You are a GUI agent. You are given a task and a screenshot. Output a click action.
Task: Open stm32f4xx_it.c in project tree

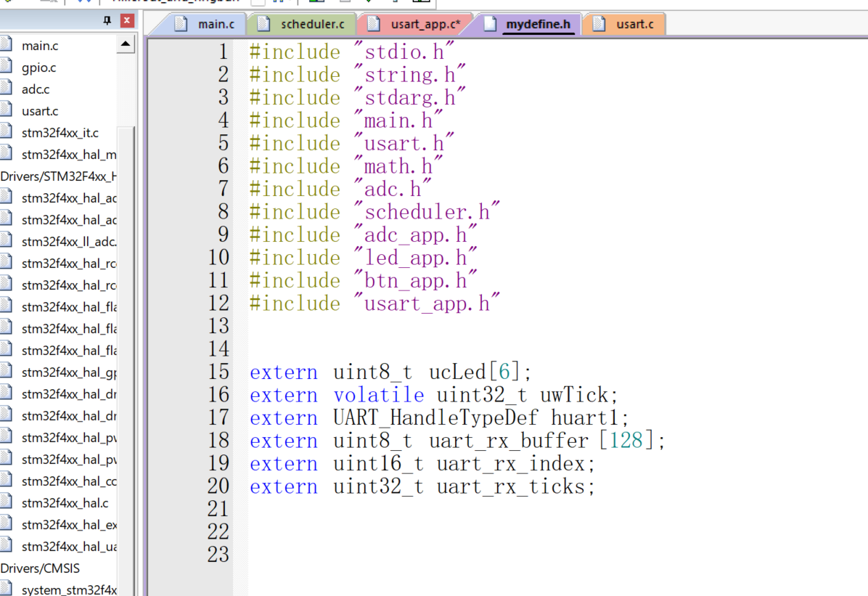pyautogui.click(x=60, y=133)
